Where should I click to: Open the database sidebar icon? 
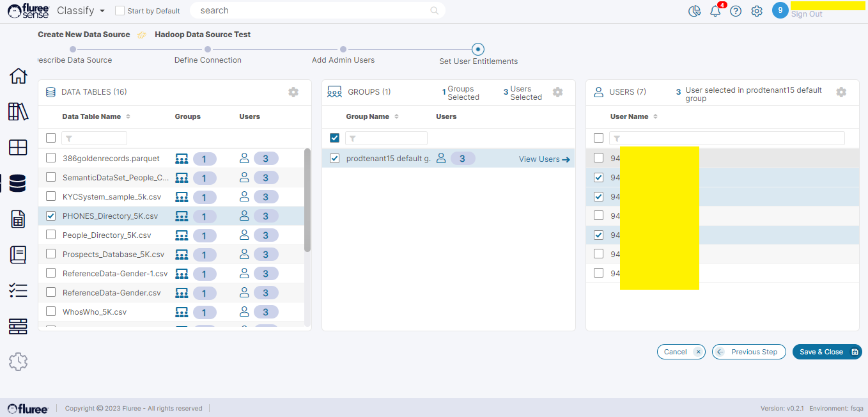(18, 184)
